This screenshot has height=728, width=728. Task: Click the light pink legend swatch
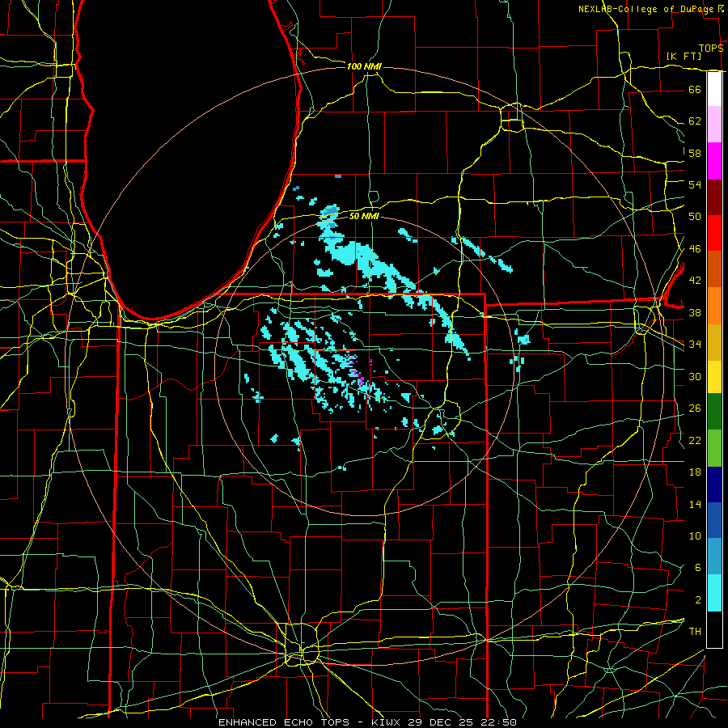coord(714,125)
